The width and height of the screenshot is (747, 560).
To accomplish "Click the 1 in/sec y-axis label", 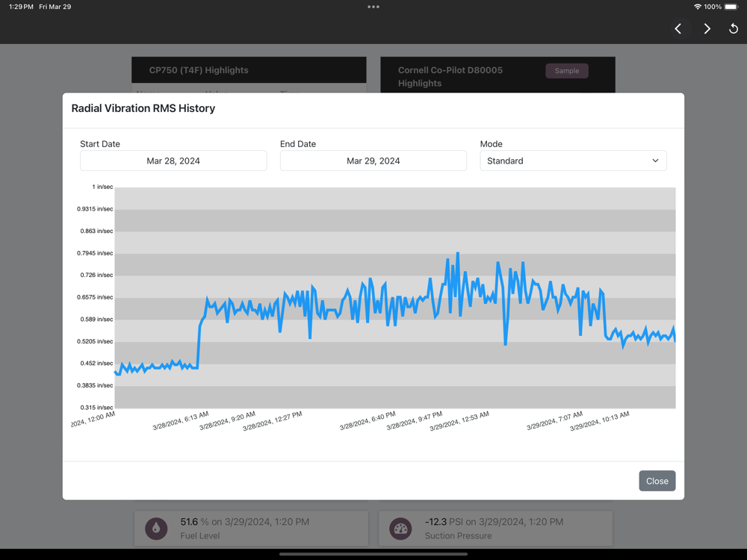I will (102, 187).
